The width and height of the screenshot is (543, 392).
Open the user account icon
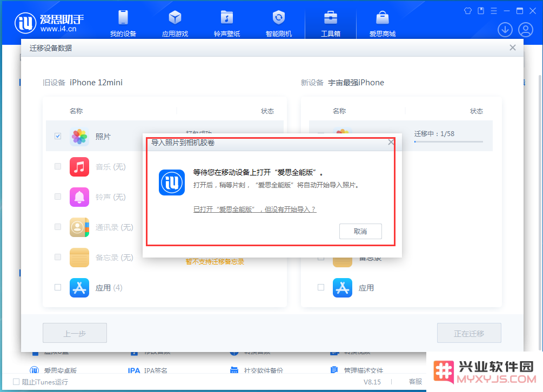(x=525, y=30)
